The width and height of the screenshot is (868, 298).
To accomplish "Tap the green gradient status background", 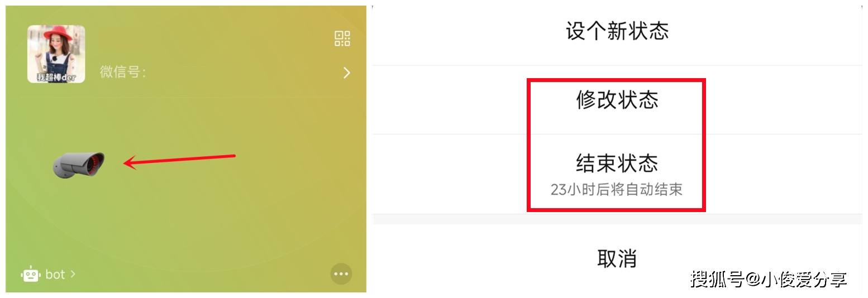I will (223, 212).
